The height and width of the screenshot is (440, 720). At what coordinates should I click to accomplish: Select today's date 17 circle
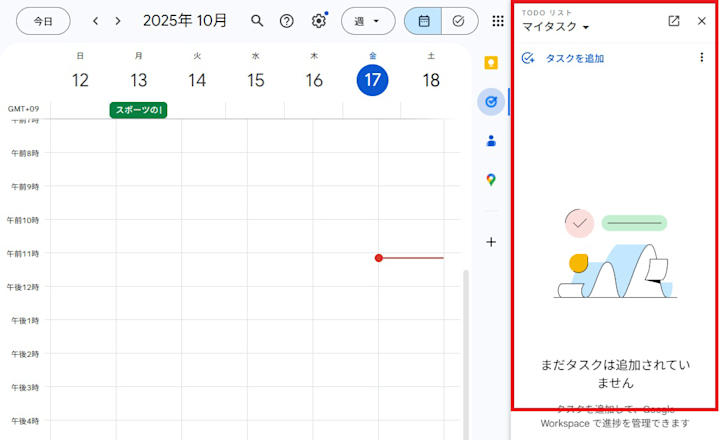tap(372, 80)
